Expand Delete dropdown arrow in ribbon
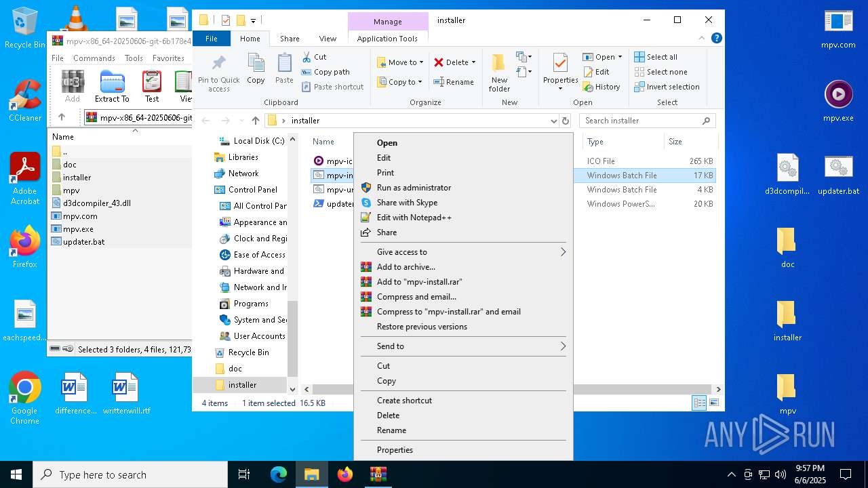868x488 pixels. coord(473,62)
